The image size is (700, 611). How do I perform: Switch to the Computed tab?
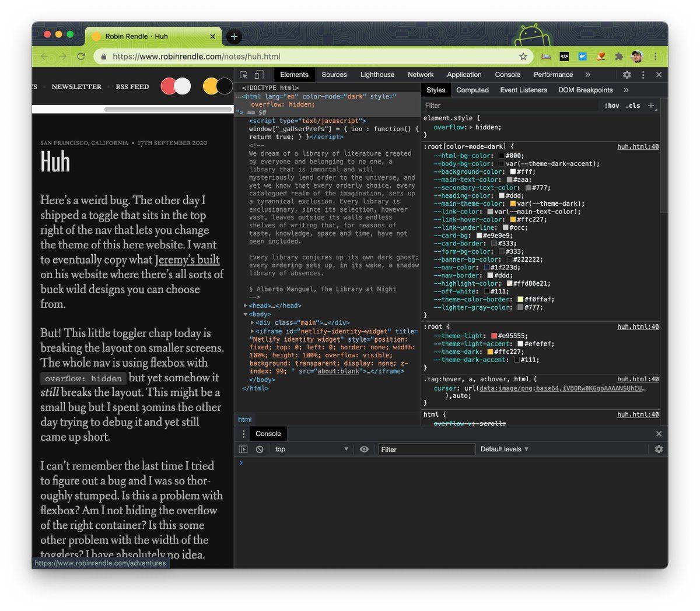472,90
